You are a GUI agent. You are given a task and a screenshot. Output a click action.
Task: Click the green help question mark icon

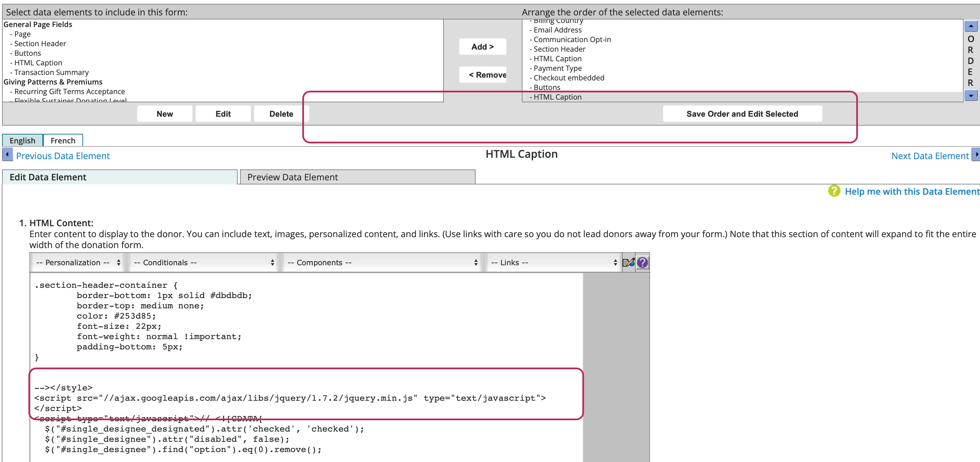point(834,191)
